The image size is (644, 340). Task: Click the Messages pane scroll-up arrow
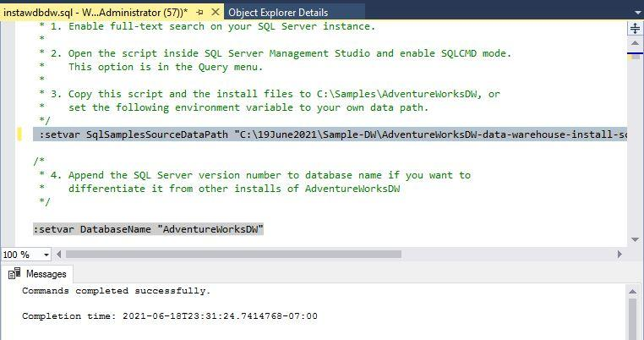click(x=633, y=292)
